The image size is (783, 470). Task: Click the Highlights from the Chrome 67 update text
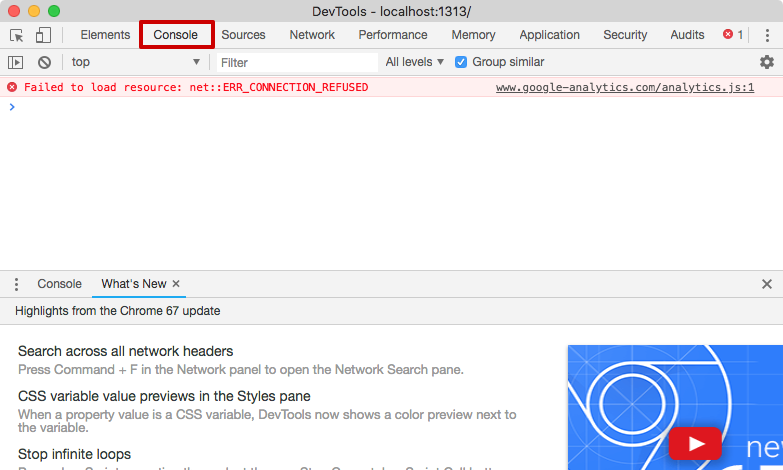click(117, 311)
